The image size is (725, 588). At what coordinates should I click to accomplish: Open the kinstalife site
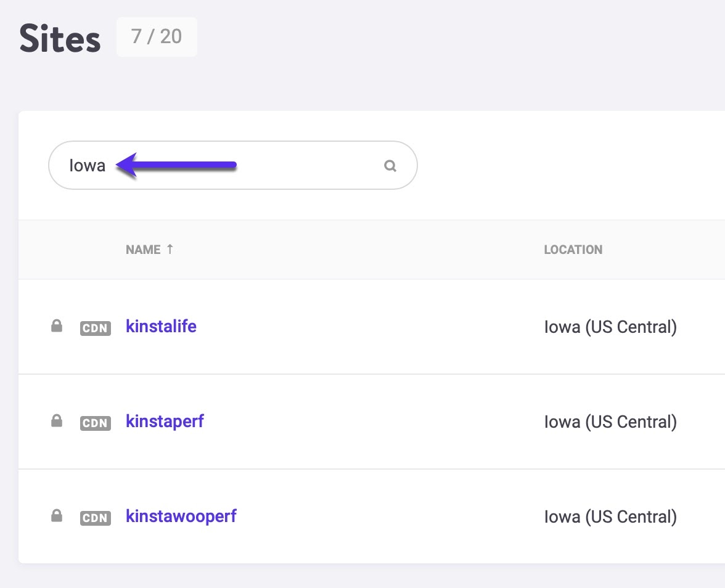pos(161,326)
